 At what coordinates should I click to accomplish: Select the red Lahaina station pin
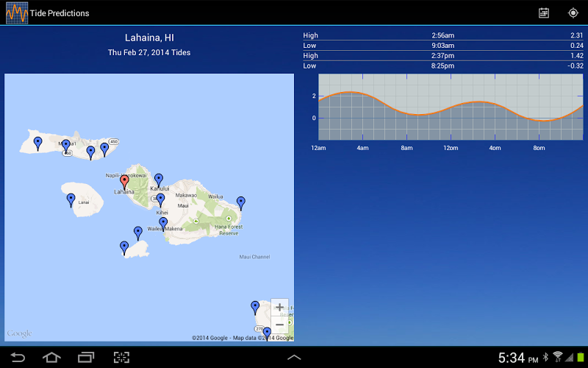[x=124, y=182]
